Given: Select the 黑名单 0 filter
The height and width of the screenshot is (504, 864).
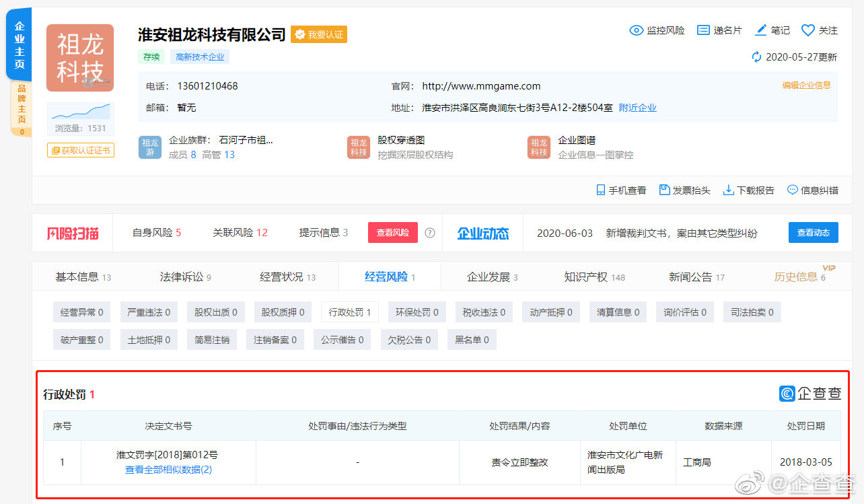Looking at the screenshot, I should coord(472,340).
